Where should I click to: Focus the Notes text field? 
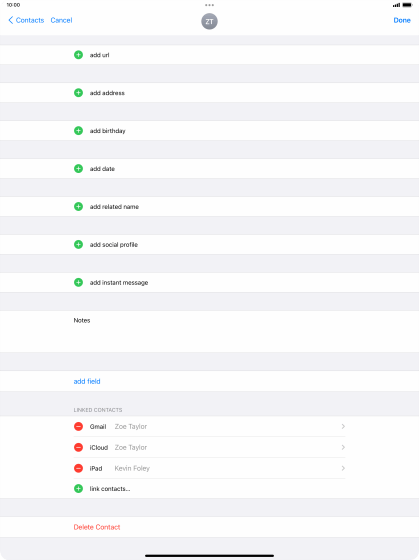pyautogui.click(x=209, y=331)
